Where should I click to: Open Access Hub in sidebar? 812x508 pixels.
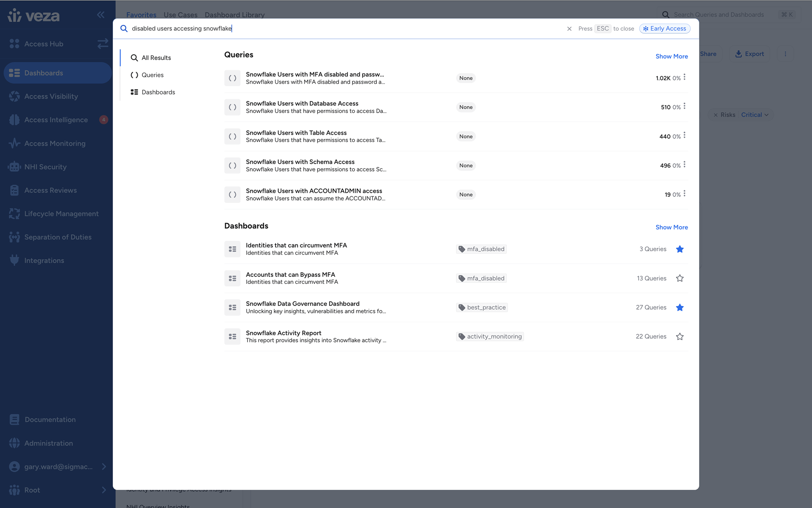(44, 44)
